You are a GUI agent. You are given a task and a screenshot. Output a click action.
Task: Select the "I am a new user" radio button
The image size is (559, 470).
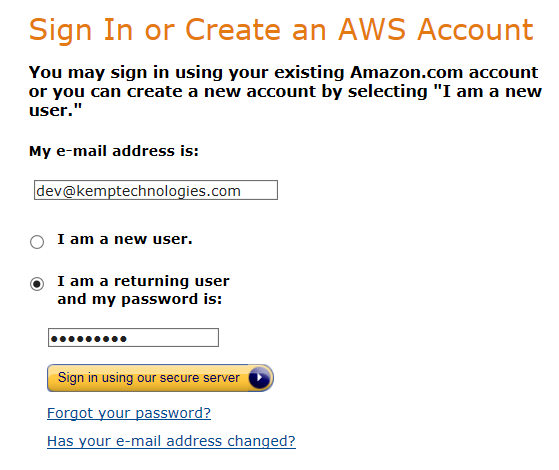click(x=37, y=242)
